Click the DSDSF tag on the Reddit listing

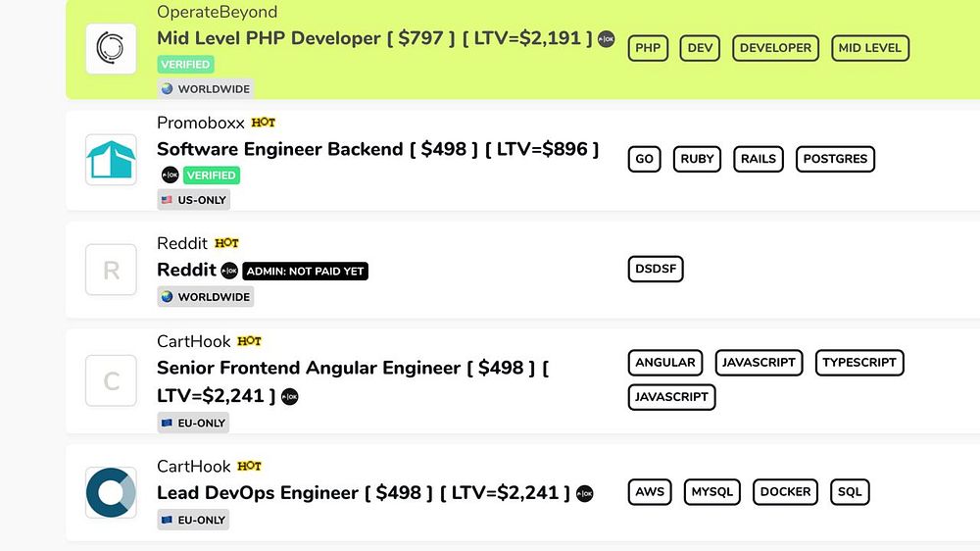coord(656,269)
